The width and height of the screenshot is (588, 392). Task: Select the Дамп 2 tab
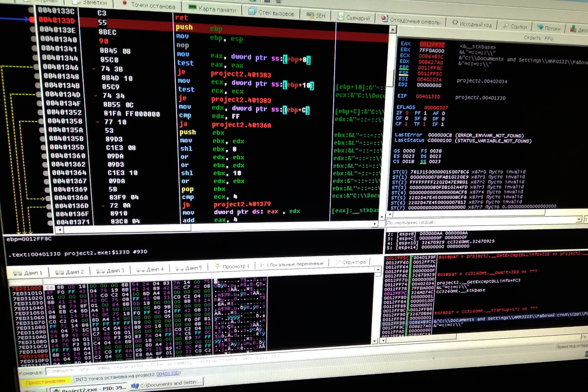point(71,271)
